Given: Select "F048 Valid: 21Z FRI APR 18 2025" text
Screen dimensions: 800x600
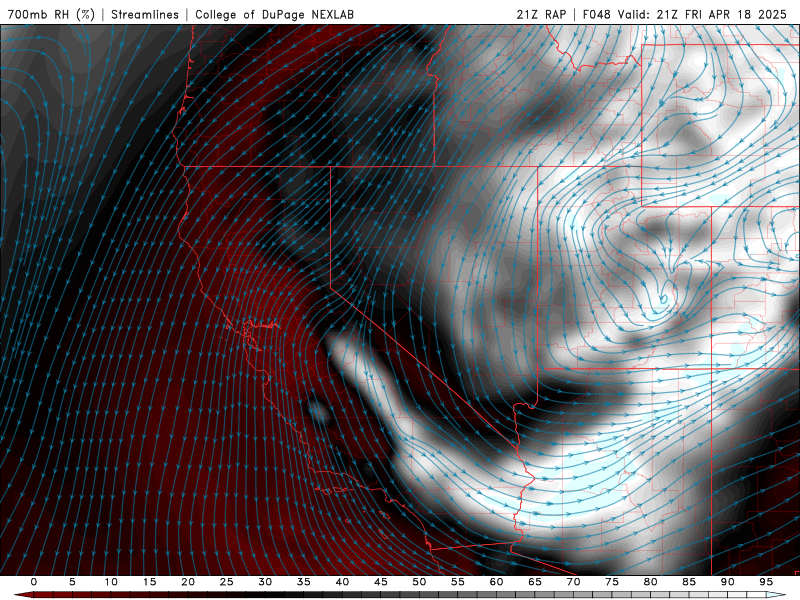Looking at the screenshot, I should [685, 14].
